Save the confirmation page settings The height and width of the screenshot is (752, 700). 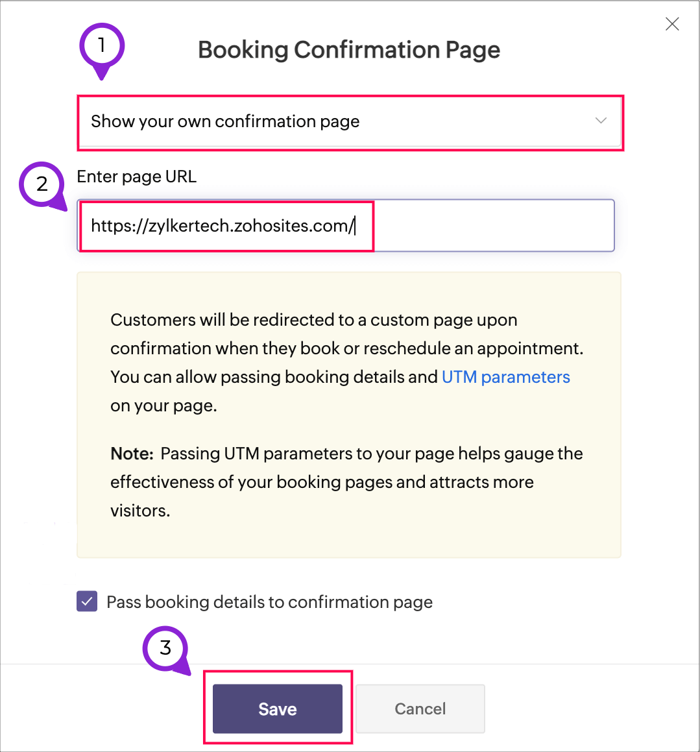(277, 709)
